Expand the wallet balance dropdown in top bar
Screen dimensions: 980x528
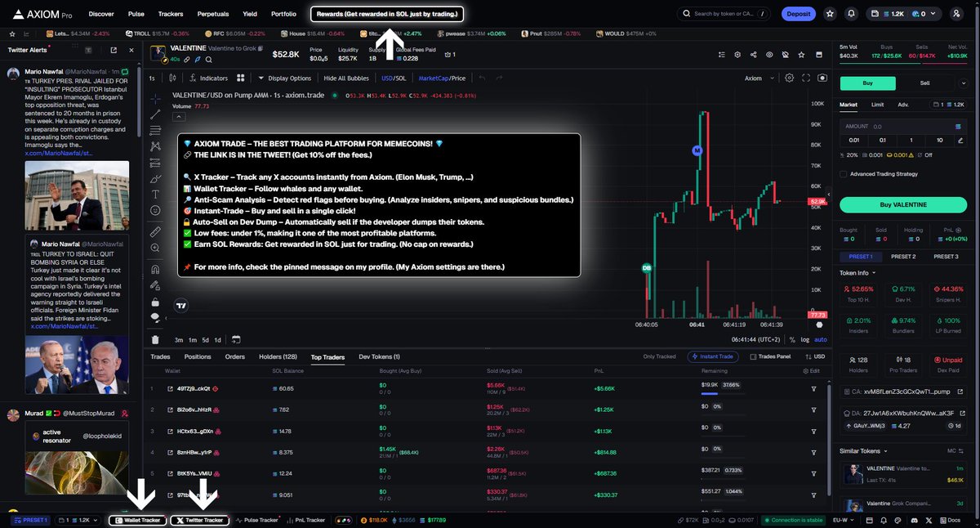point(934,14)
